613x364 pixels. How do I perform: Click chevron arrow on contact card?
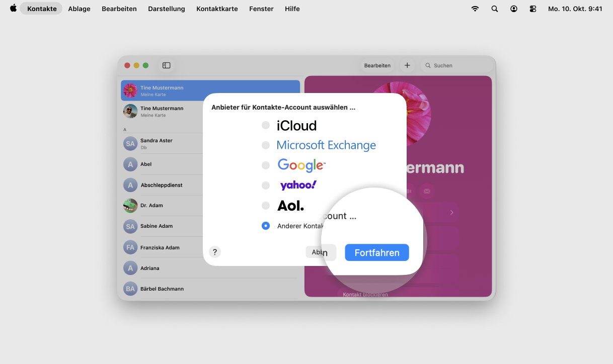(451, 213)
